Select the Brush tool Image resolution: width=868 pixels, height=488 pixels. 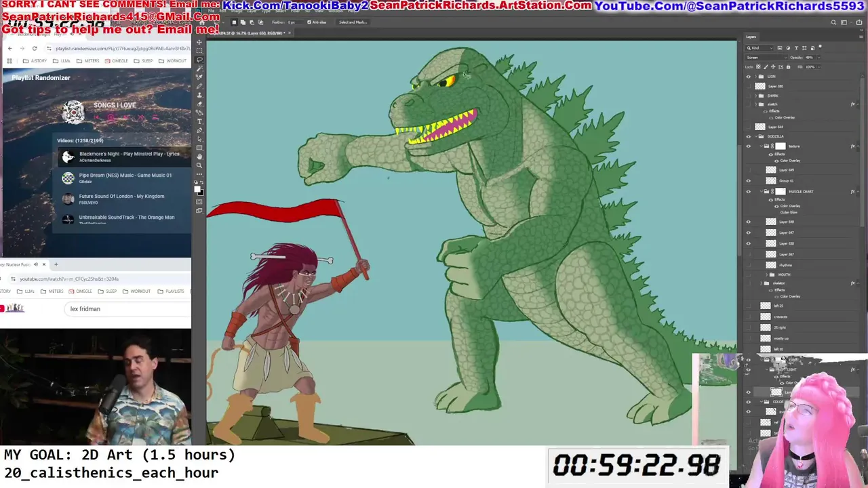point(199,85)
